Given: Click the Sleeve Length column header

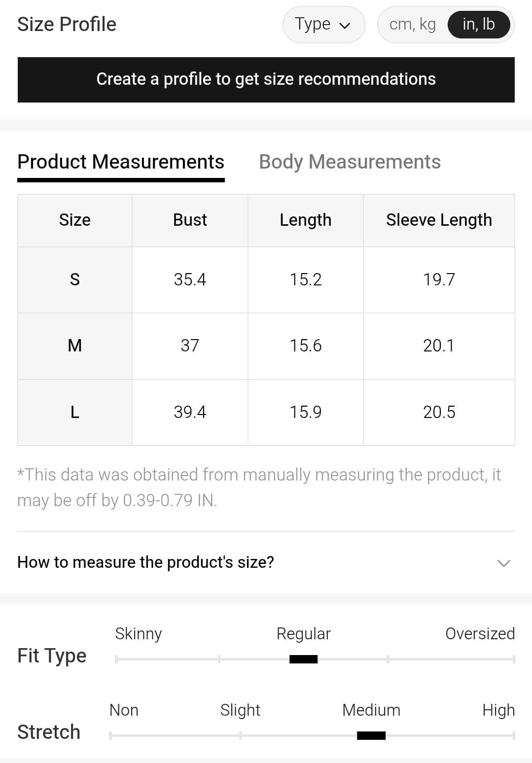Looking at the screenshot, I should 439,220.
